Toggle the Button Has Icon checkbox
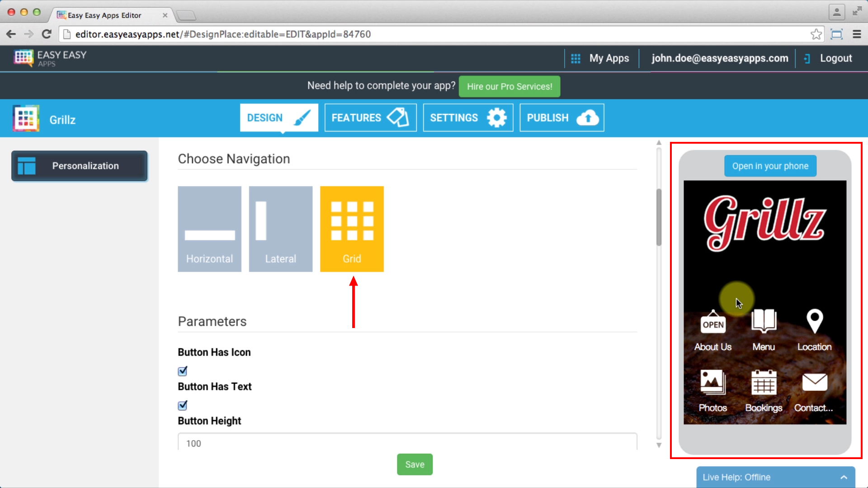 183,371
